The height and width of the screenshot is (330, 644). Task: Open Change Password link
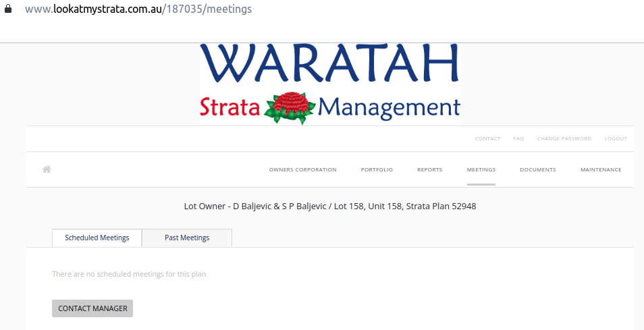coord(564,139)
